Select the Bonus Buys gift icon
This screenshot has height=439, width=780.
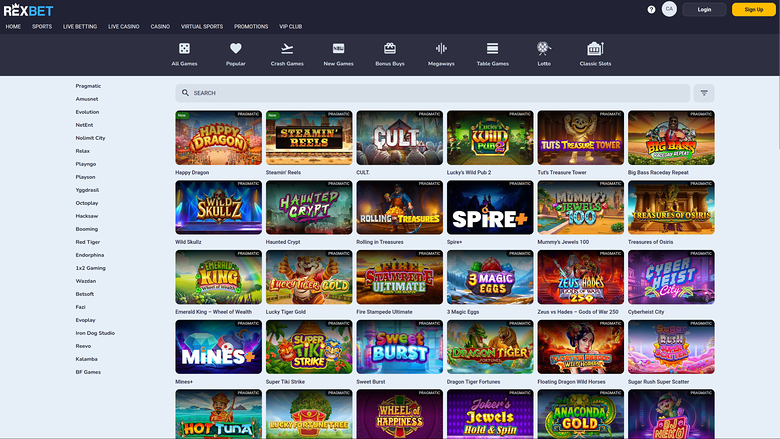(x=390, y=49)
